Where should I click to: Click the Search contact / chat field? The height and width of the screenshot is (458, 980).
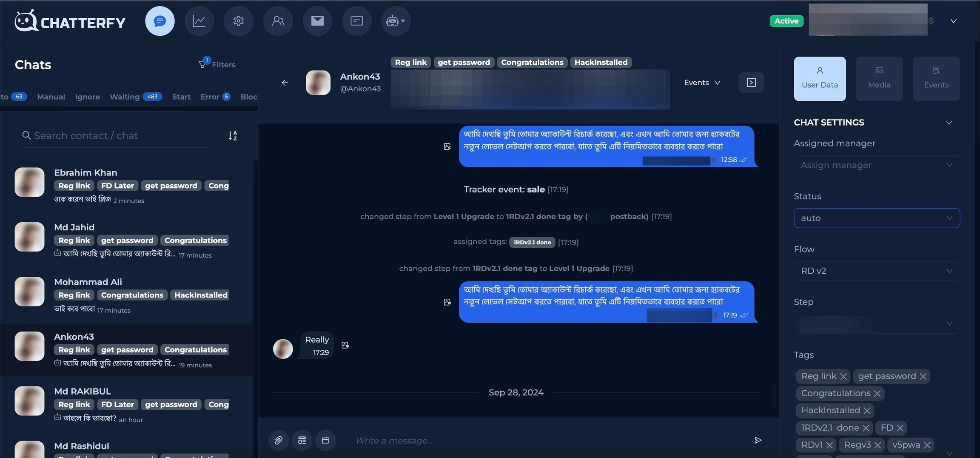tap(117, 136)
